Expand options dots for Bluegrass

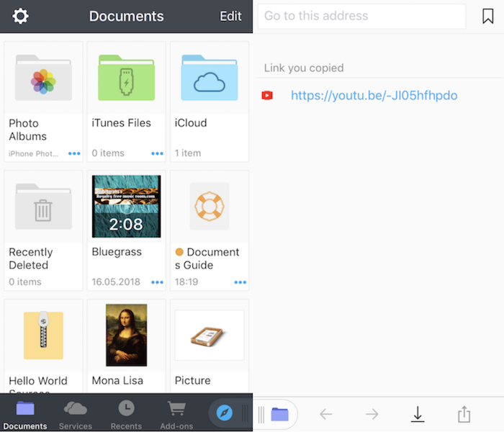(157, 282)
